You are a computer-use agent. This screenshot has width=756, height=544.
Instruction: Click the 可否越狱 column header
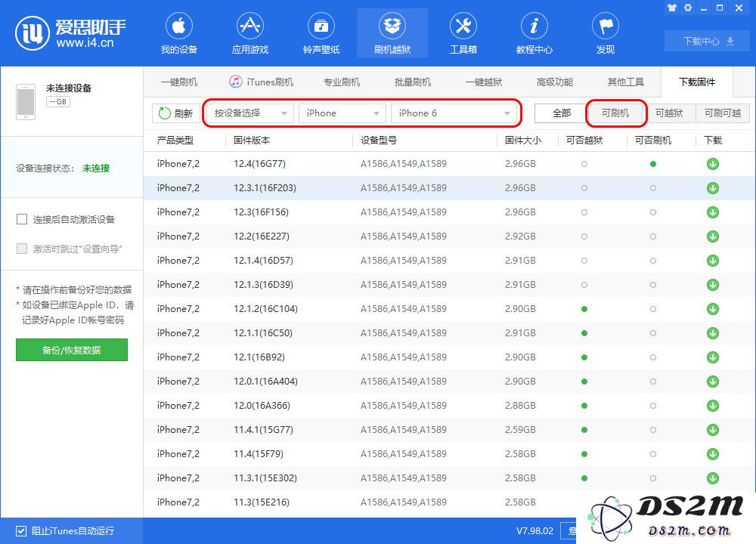pyautogui.click(x=584, y=141)
